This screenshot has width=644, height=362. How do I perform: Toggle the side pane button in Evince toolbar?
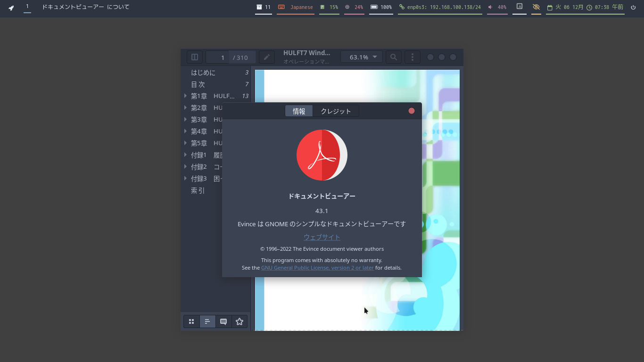click(194, 57)
